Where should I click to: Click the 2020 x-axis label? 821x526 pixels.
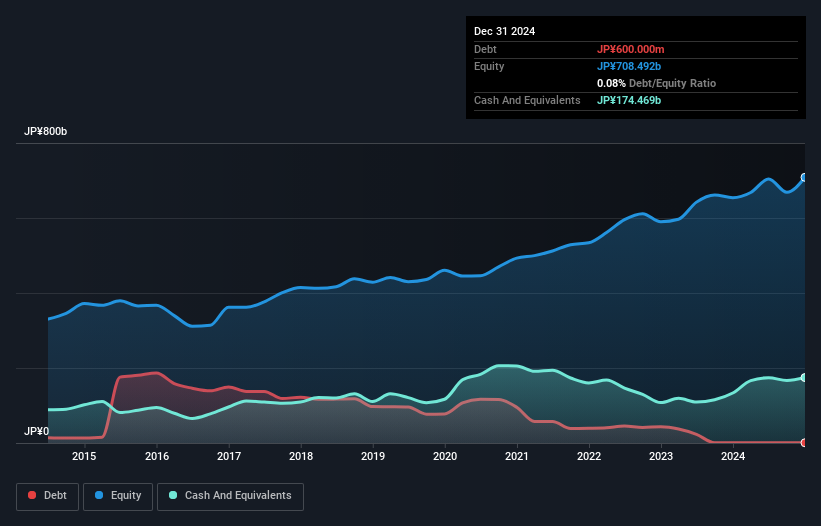[x=445, y=456]
